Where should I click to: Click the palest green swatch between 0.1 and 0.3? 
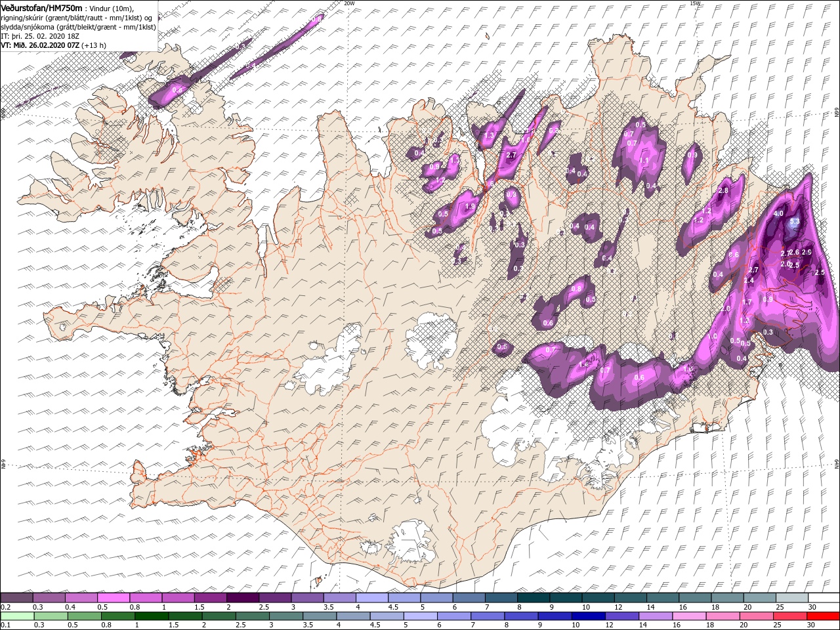click(x=17, y=616)
